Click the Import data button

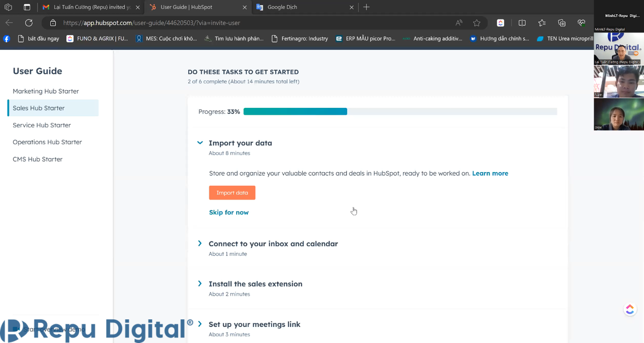[x=232, y=192]
